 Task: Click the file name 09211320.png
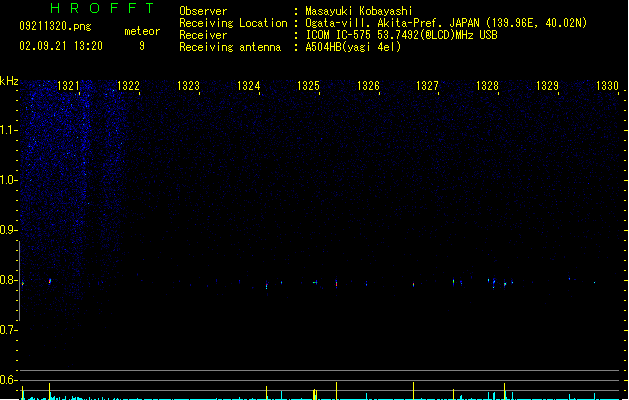[x=55, y=26]
